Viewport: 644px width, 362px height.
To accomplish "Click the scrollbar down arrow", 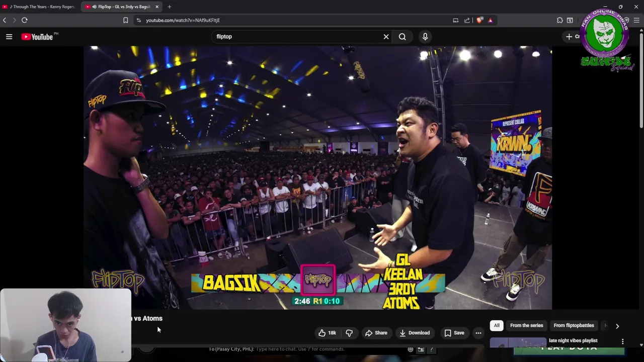I will pyautogui.click(x=641, y=345).
